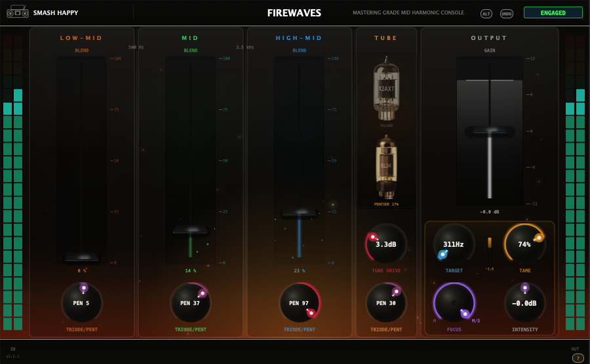Click the Mid 14 % blend value

pos(190,270)
